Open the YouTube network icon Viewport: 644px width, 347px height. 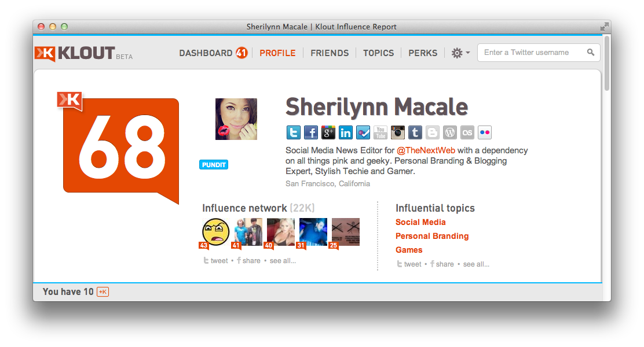coord(380,132)
